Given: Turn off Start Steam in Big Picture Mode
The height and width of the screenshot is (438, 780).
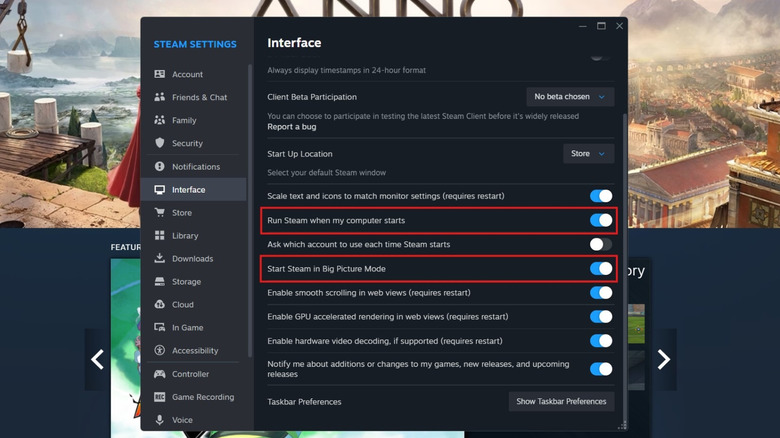Looking at the screenshot, I should pyautogui.click(x=601, y=269).
